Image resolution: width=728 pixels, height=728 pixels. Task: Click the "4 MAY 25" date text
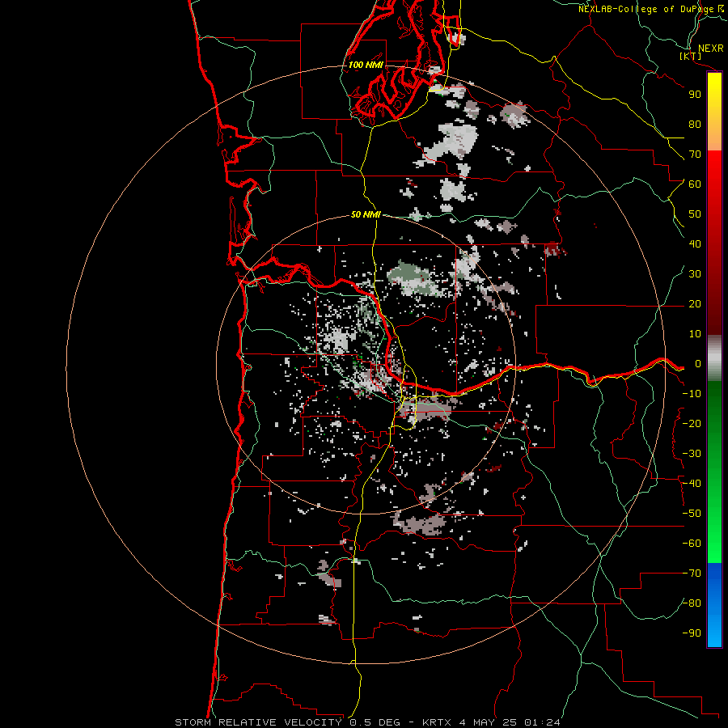[x=488, y=722]
